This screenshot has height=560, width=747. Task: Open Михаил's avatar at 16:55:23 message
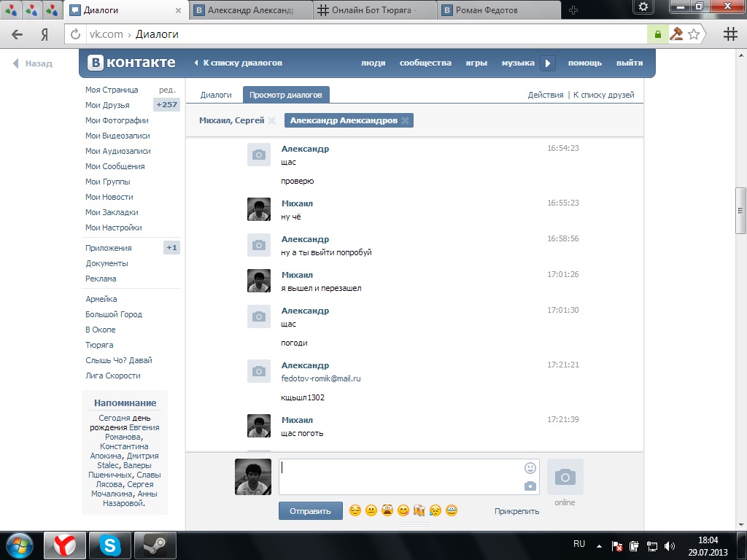[x=259, y=209]
